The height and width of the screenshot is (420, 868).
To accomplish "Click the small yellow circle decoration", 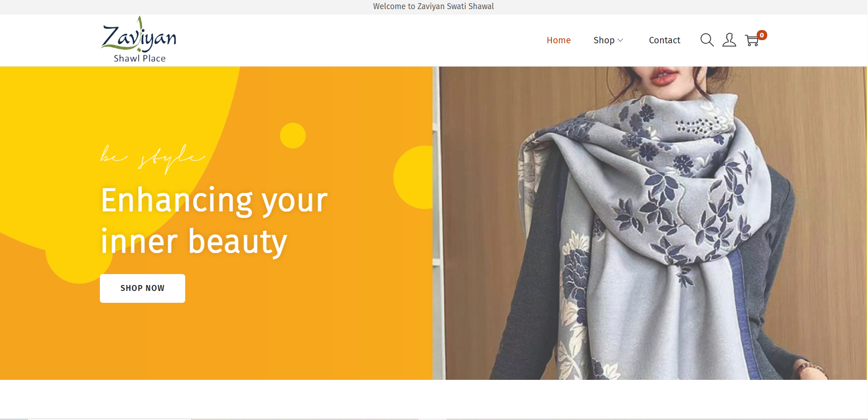I will (x=292, y=135).
